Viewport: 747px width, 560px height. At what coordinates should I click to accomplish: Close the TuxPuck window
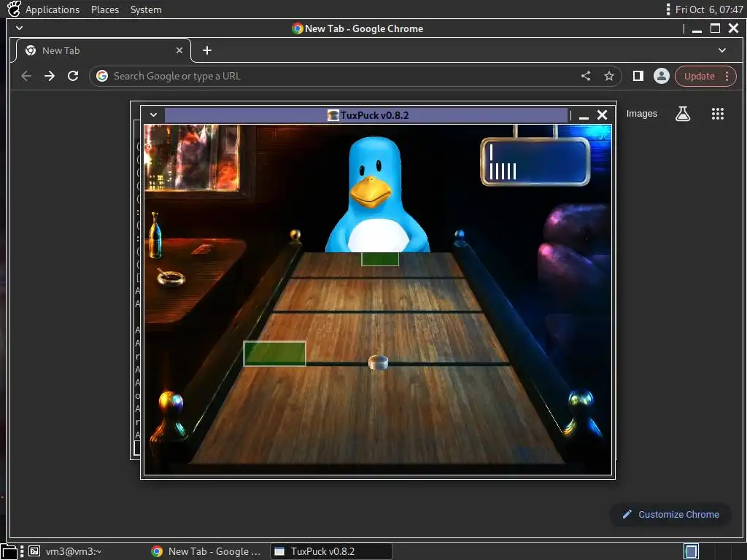tap(602, 115)
